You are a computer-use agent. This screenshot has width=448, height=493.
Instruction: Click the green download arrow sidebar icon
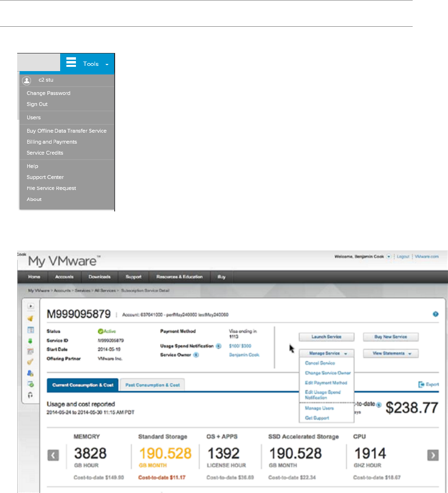click(30, 341)
